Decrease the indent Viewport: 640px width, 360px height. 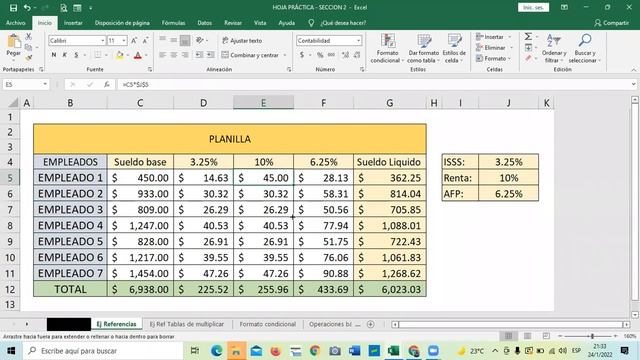click(x=199, y=55)
